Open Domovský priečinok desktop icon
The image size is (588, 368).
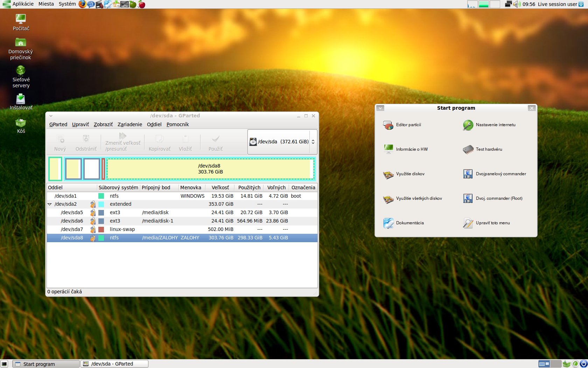coord(21,48)
